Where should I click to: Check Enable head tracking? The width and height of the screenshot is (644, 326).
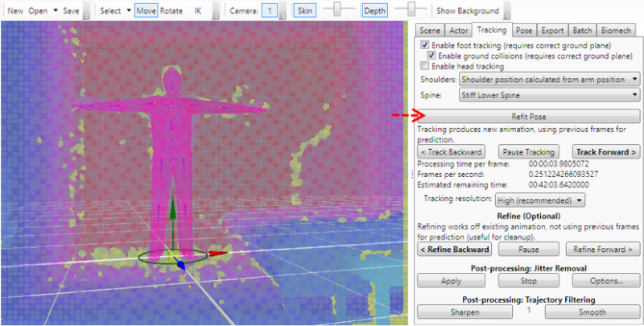(425, 66)
